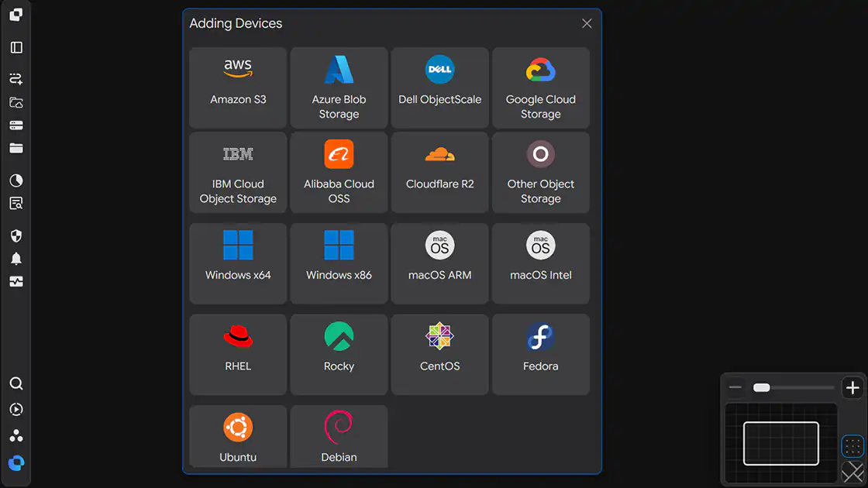Image resolution: width=868 pixels, height=488 pixels.
Task: Click the zoom in plus button
Action: pos(852,387)
